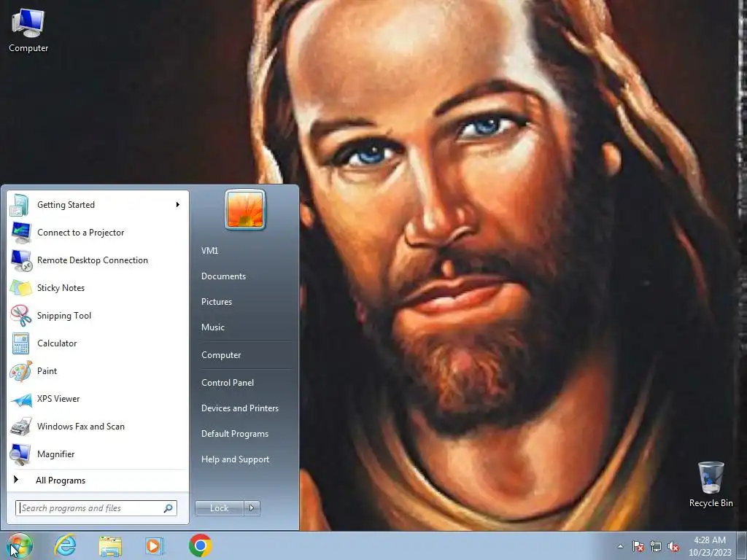Open Pictures from Start menu
Viewport: 747px width, 560px height.
point(216,302)
